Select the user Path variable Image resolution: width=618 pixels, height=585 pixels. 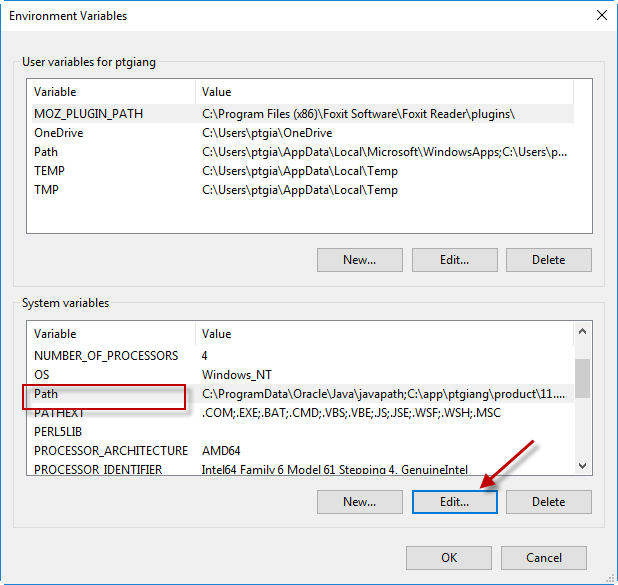[46, 152]
